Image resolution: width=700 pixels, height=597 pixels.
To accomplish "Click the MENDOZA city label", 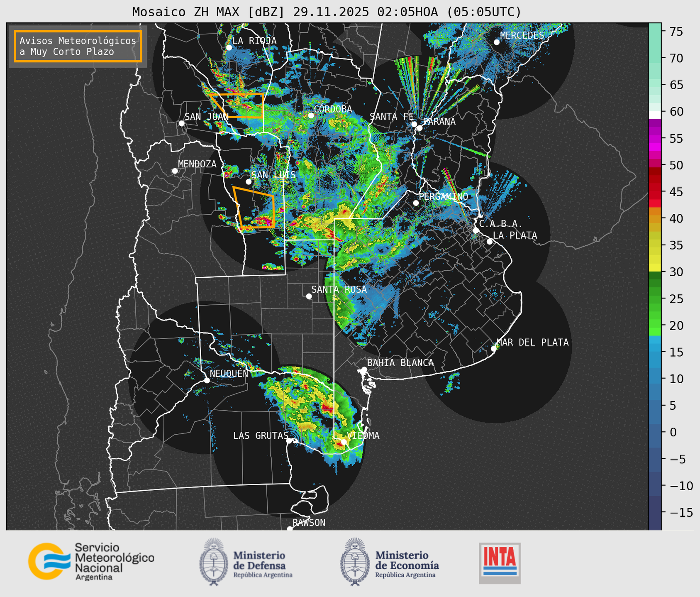I will [197, 164].
